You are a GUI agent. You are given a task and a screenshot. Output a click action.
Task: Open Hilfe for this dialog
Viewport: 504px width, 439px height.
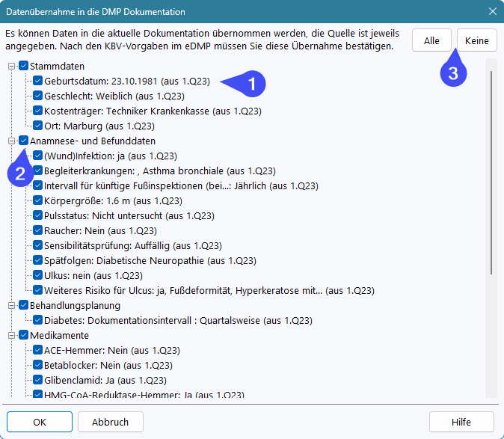[461, 422]
